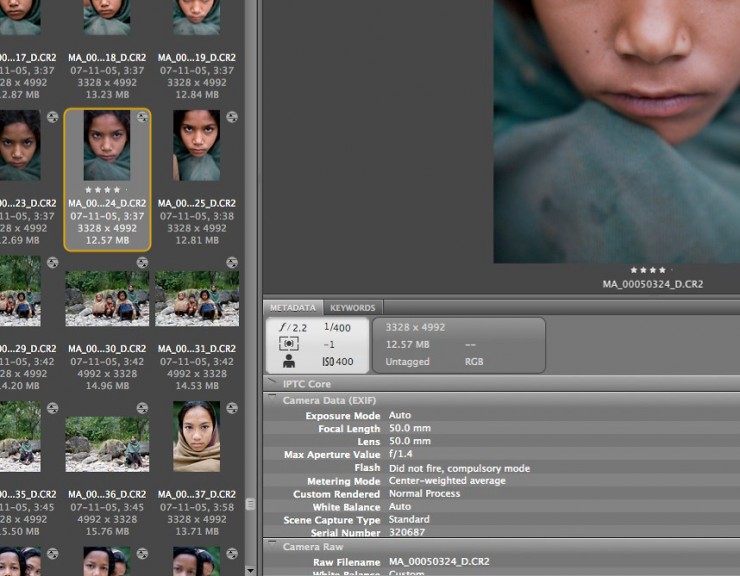The width and height of the screenshot is (740, 576).
Task: Expand the IPTC Core section
Action: click(x=271, y=381)
